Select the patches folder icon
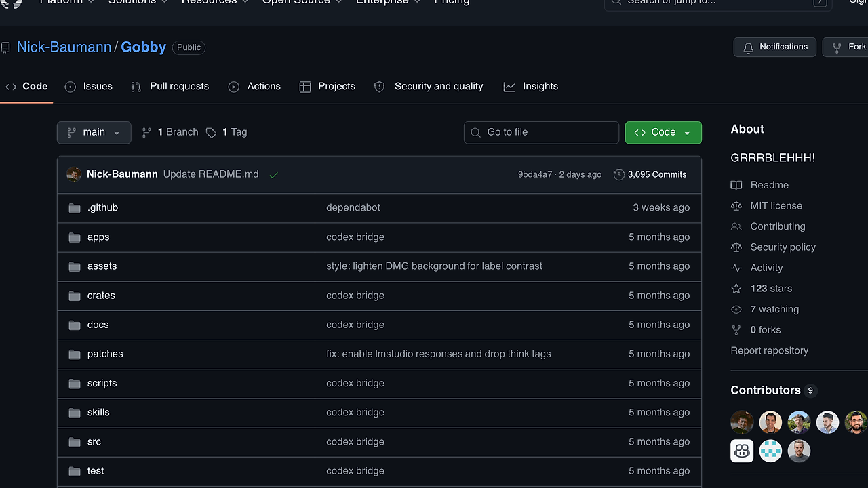The width and height of the screenshot is (868, 488). 75,354
